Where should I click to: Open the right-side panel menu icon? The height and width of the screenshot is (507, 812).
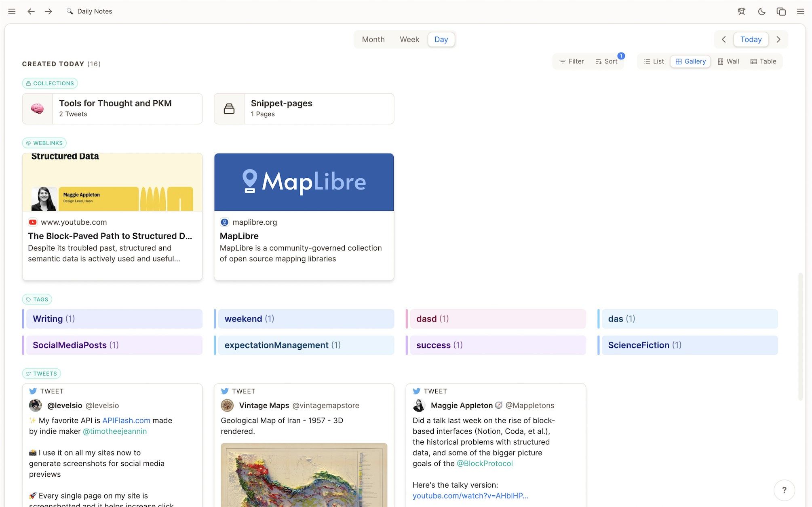pyautogui.click(x=800, y=11)
